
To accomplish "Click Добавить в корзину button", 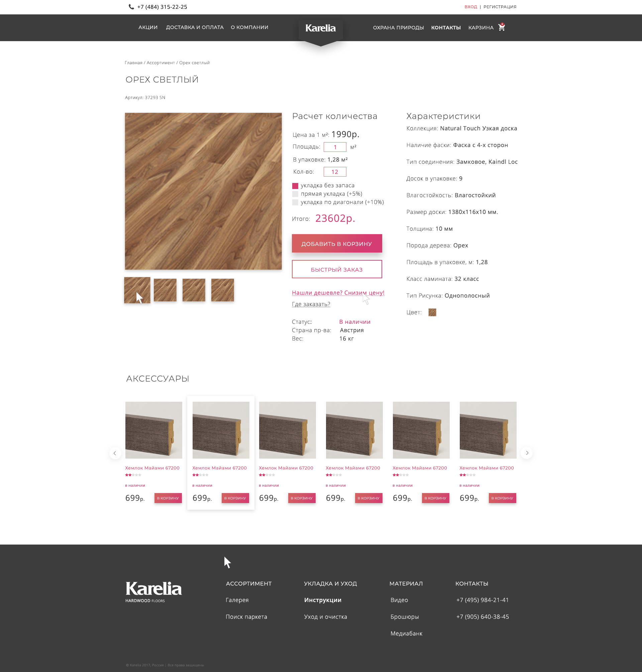I will click(337, 244).
